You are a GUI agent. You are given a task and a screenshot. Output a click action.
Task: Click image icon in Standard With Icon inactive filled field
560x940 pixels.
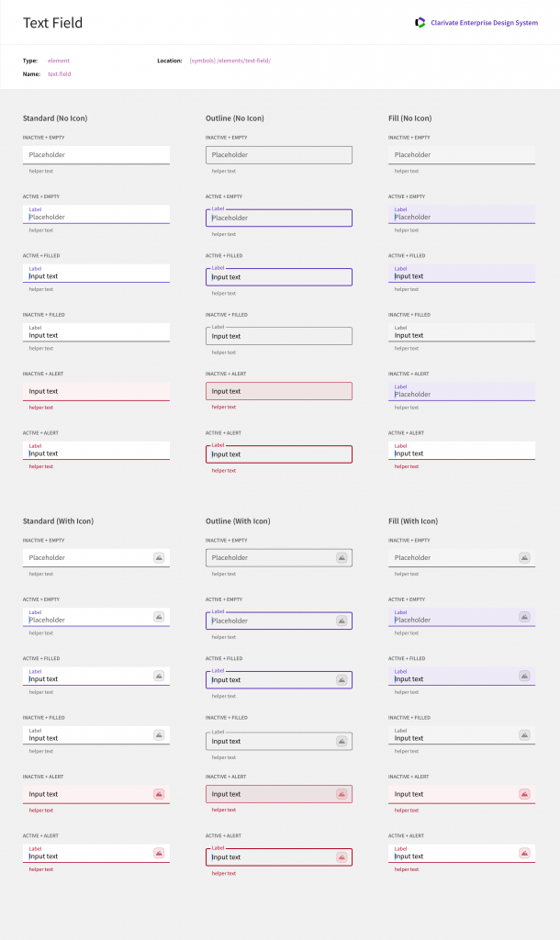pyautogui.click(x=159, y=734)
